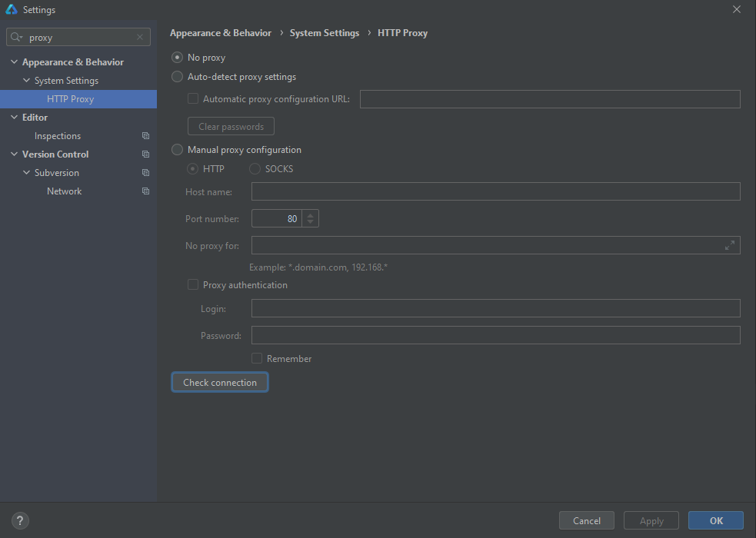Collapse the Editor tree node
The image size is (756, 538).
point(14,118)
